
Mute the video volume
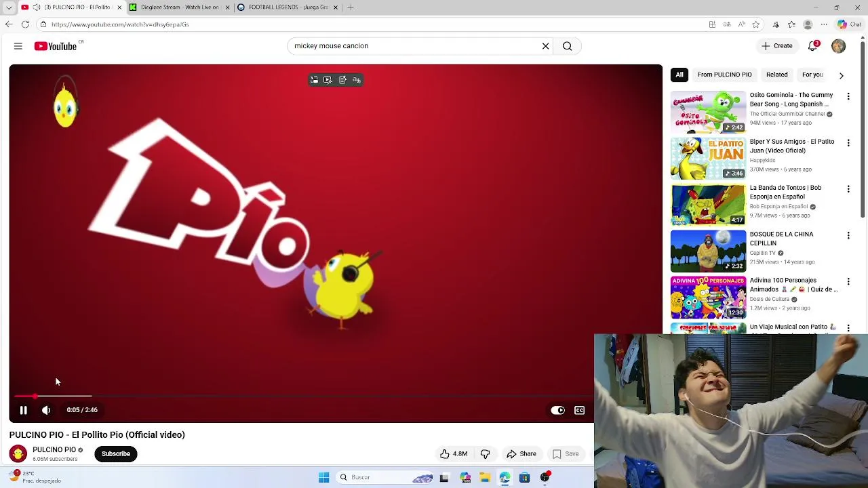click(x=46, y=410)
